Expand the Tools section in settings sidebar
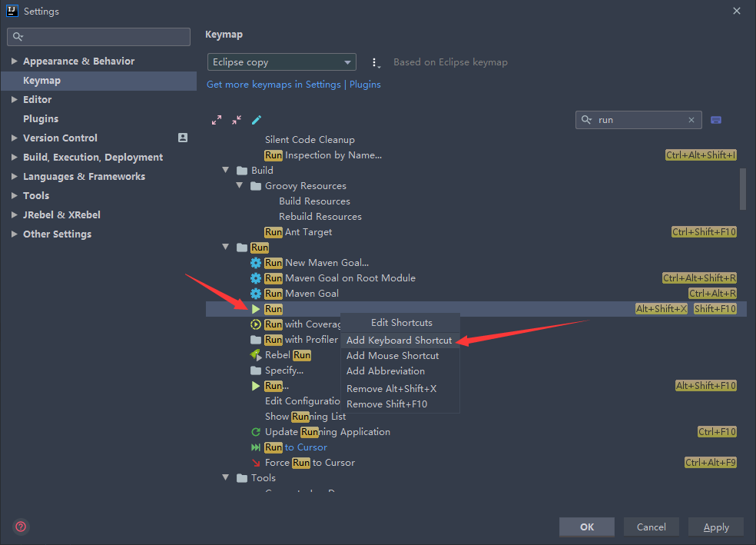 point(15,196)
